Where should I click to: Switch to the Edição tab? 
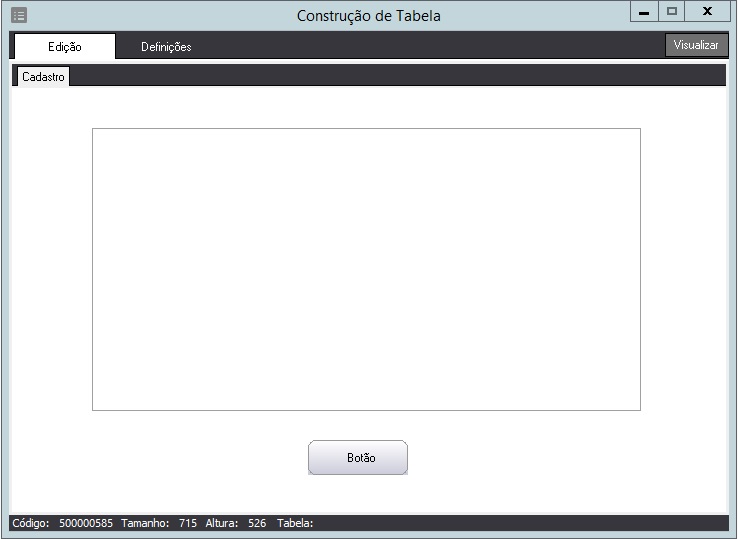click(65, 47)
